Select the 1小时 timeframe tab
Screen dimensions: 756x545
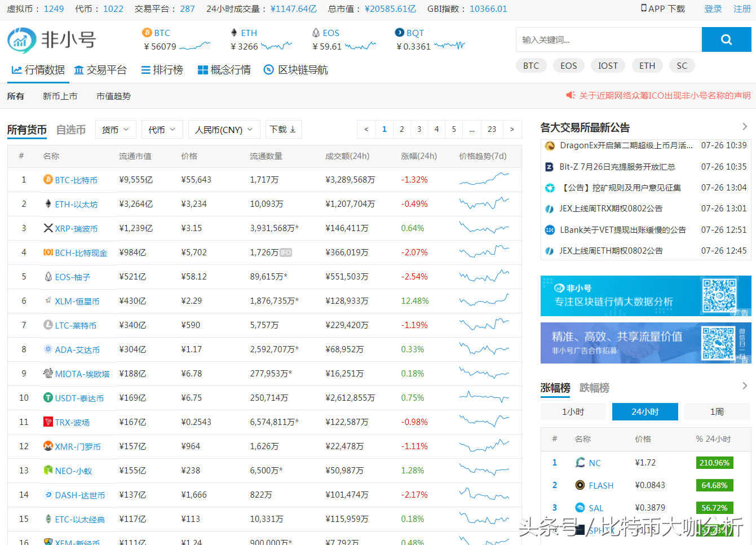[x=573, y=412]
